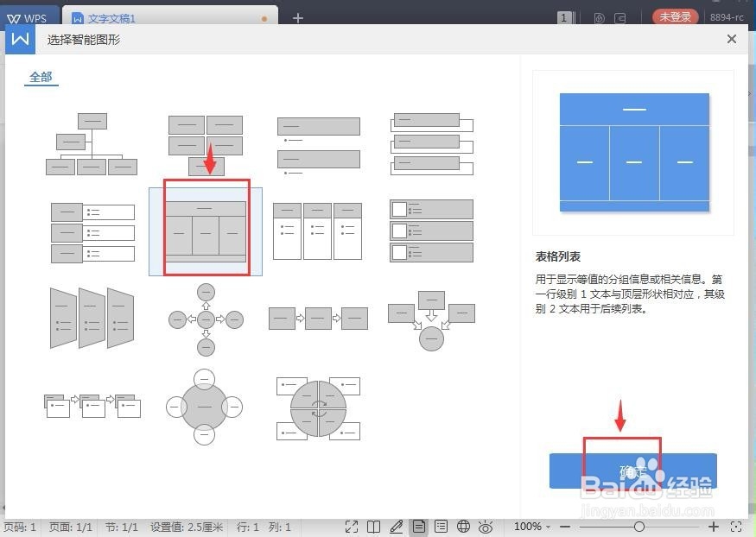Switch to web layout globe icon
756x537 pixels.
click(463, 527)
